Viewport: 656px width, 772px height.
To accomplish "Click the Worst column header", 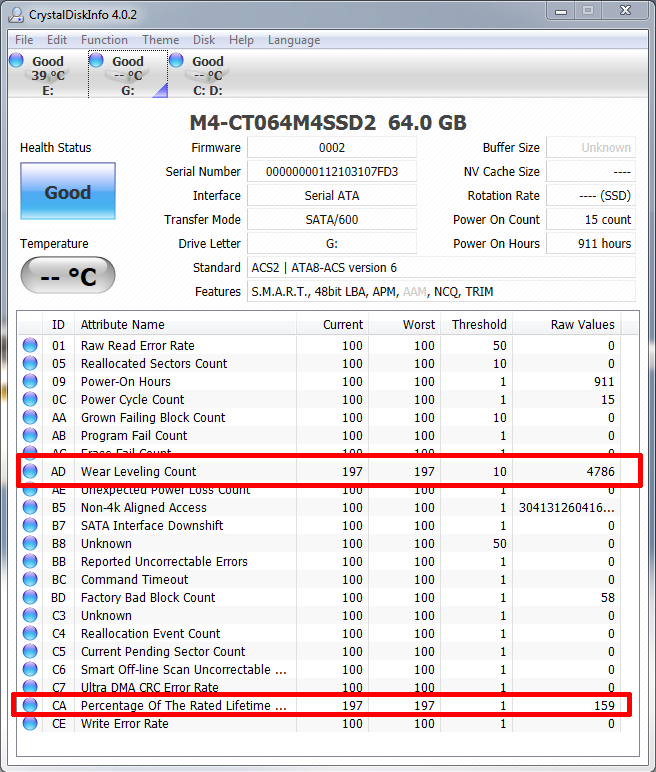I will [404, 325].
